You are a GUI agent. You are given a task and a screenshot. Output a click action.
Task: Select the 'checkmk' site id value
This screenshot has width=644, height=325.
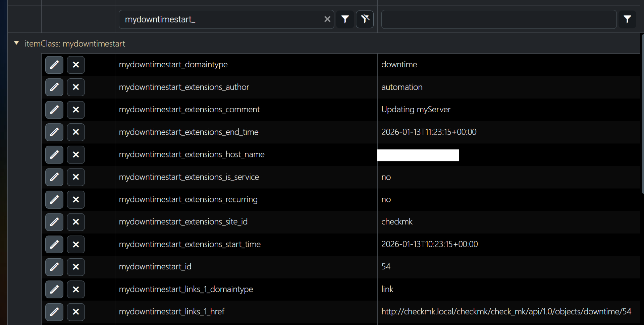click(397, 222)
